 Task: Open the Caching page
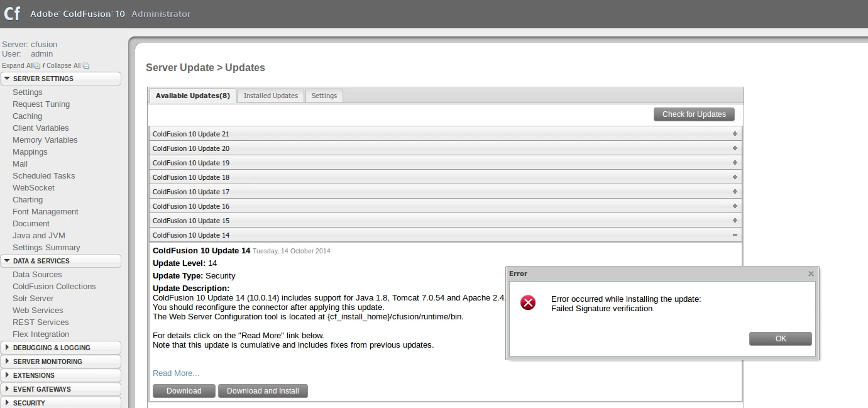(28, 116)
